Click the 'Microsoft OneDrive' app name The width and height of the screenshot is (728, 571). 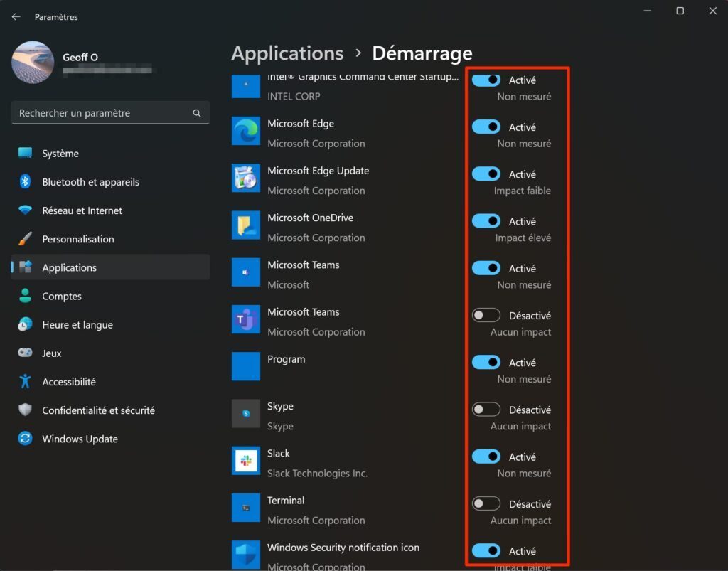point(310,218)
